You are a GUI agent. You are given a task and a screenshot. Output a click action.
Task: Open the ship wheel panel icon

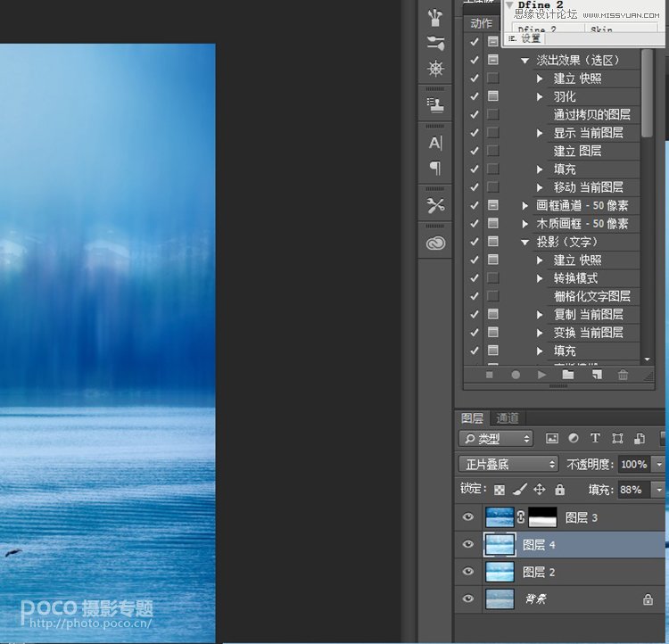(435, 69)
